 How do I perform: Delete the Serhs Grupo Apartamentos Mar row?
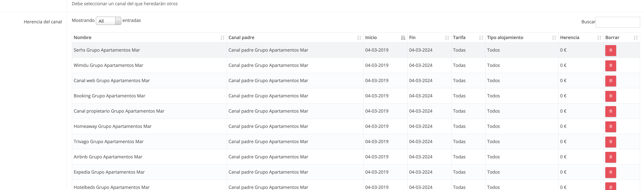[x=610, y=50]
